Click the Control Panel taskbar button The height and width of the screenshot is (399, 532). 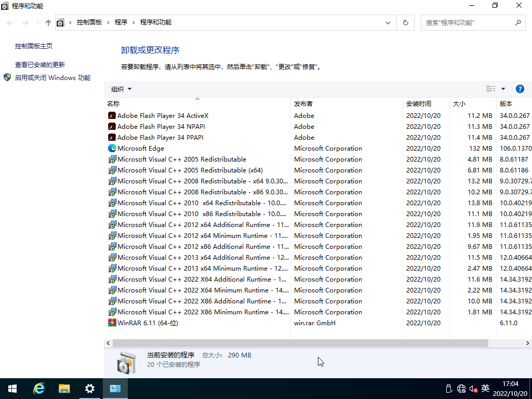(x=115, y=389)
